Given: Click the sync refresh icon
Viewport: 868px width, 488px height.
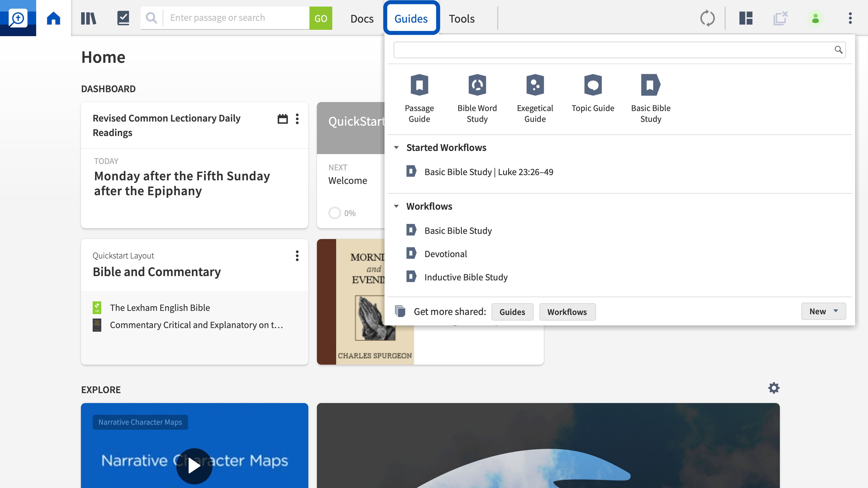Looking at the screenshot, I should tap(707, 18).
